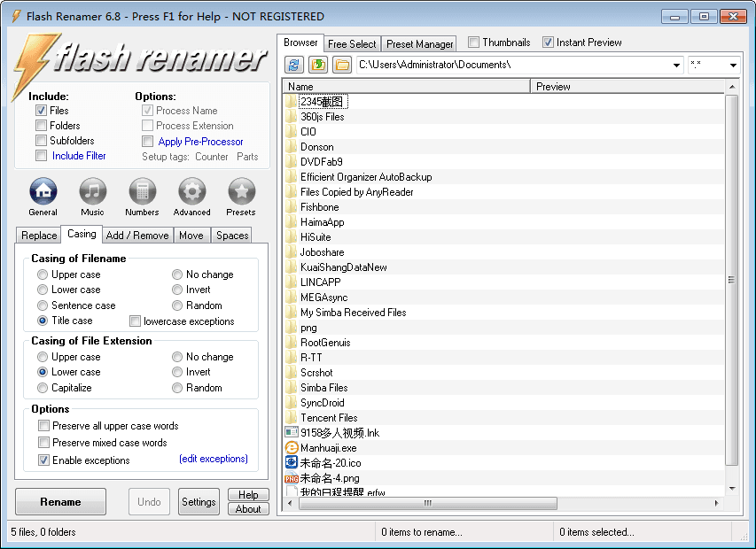Open the Advanced renaming section

click(x=191, y=191)
